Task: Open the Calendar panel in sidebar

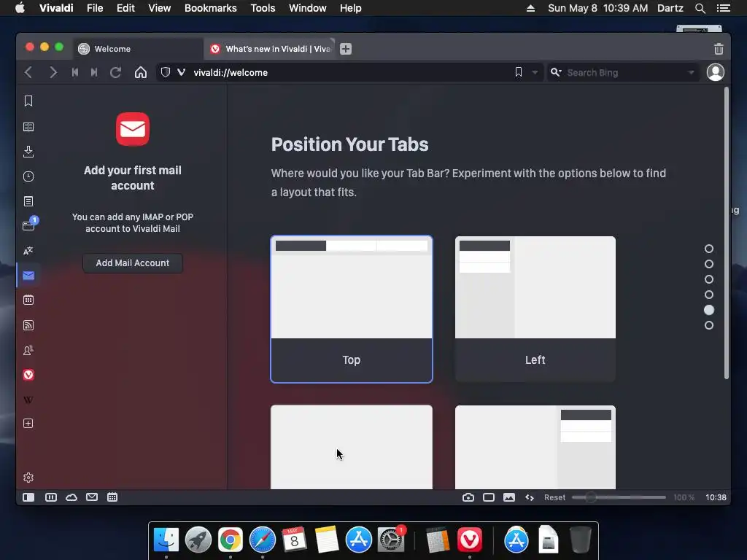Action: 28,300
